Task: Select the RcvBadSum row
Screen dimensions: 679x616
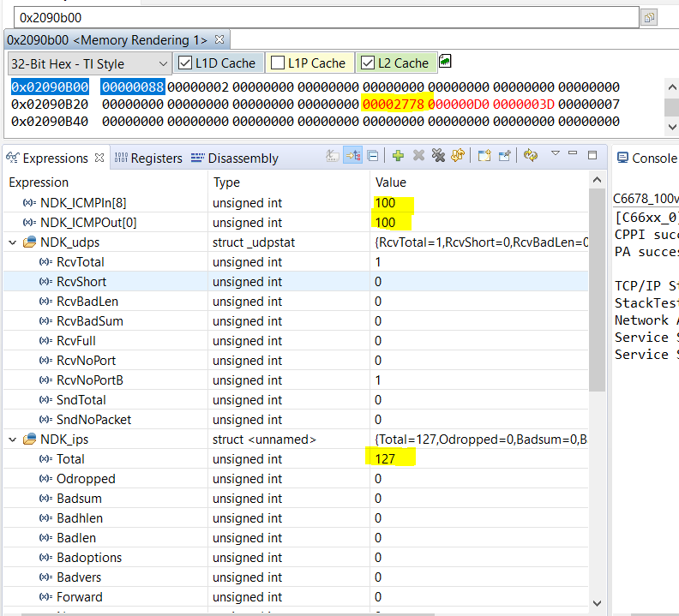Action: tap(296, 320)
